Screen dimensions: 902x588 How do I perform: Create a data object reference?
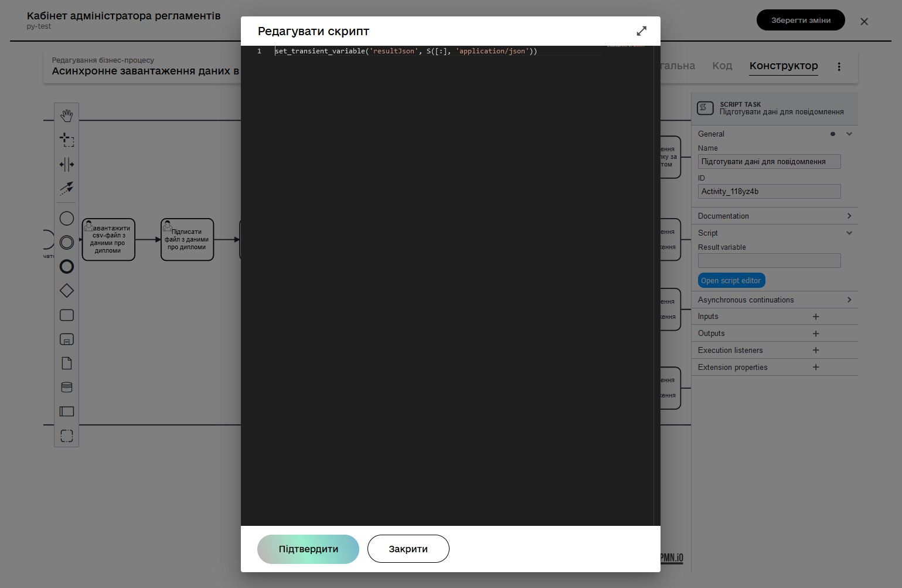click(67, 363)
